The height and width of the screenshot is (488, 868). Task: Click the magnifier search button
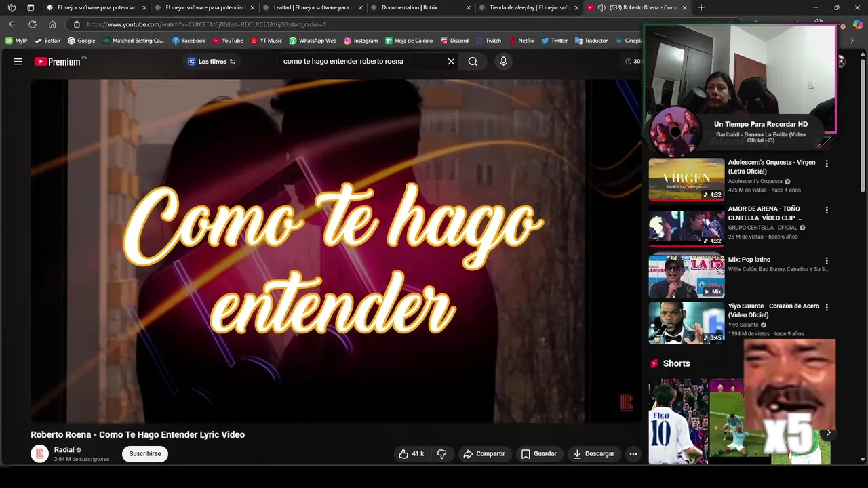(x=473, y=62)
